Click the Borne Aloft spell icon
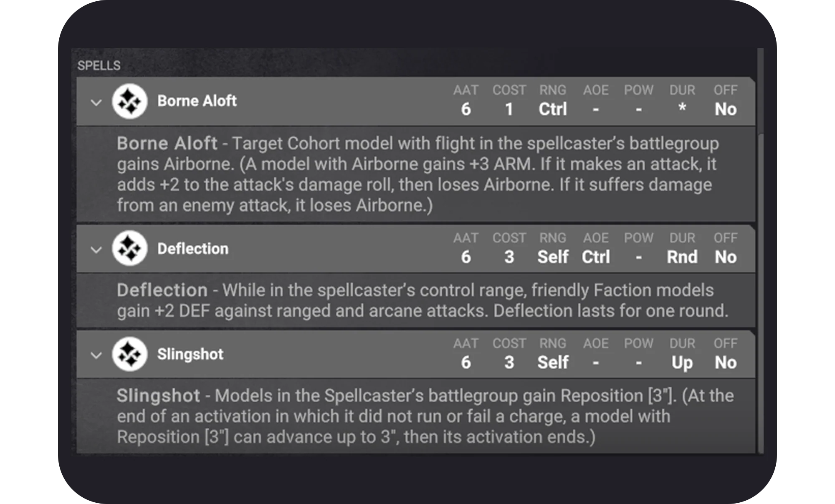The image size is (835, 504). [x=129, y=101]
